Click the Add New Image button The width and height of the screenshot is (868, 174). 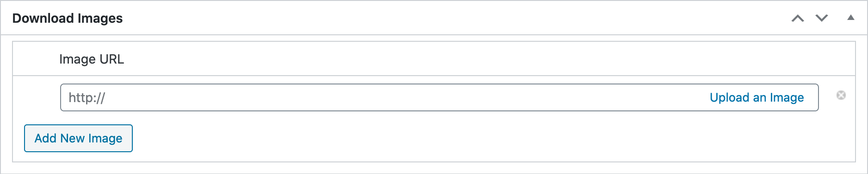78,138
